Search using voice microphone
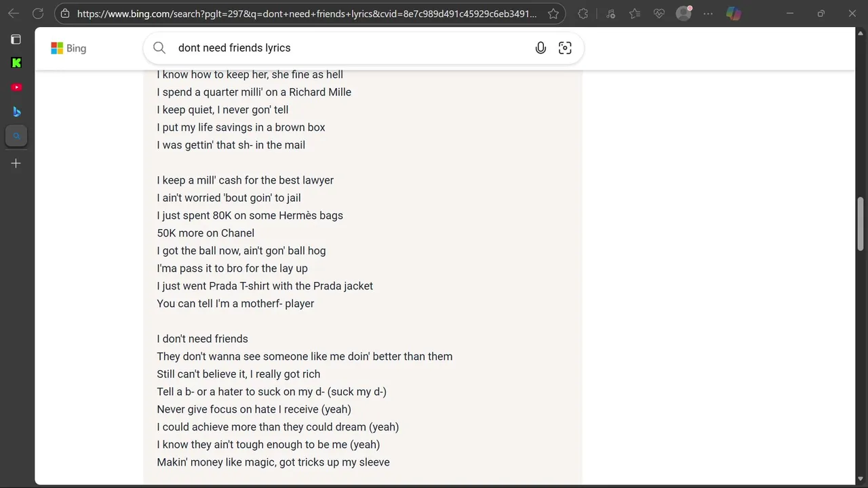Image resolution: width=868 pixels, height=488 pixels. (540, 48)
